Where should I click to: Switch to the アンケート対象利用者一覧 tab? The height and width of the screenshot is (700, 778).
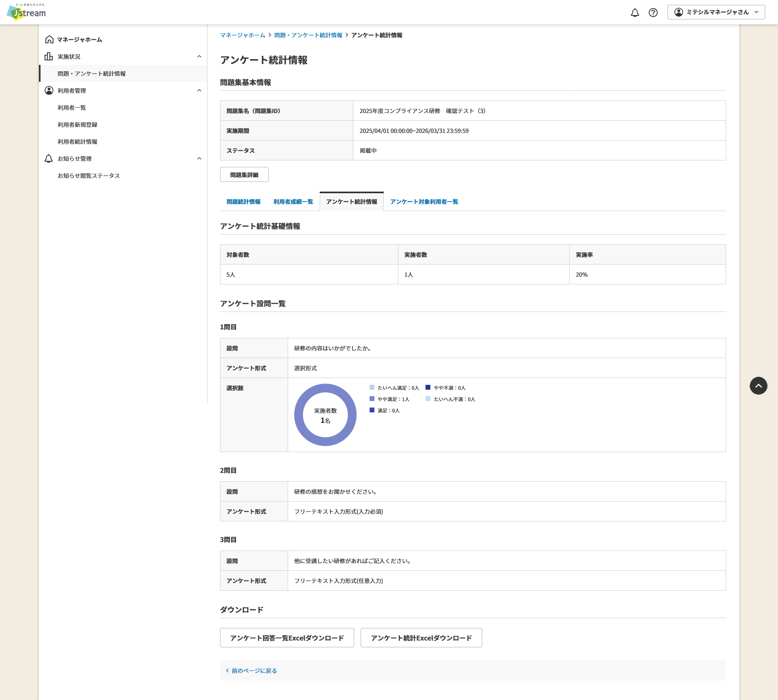[424, 202]
